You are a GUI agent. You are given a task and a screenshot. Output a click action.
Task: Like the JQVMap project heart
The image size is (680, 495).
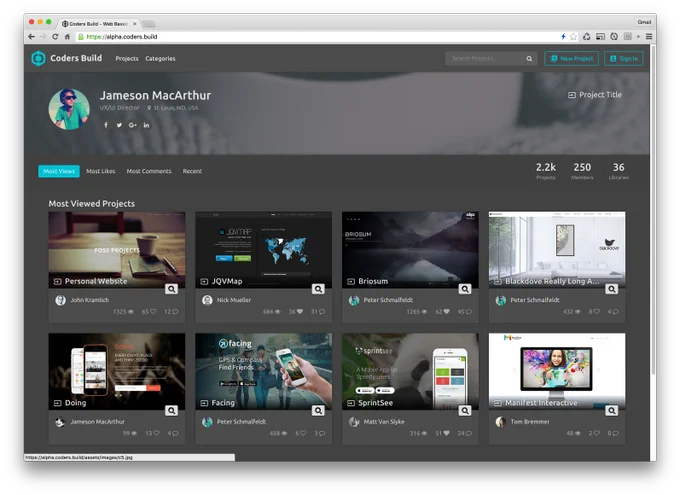click(x=300, y=311)
